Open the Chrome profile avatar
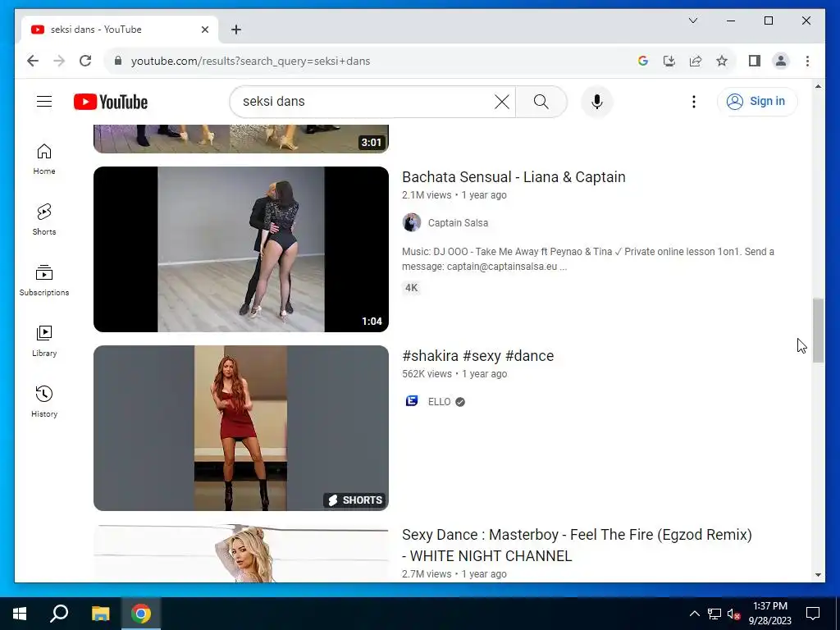Image resolution: width=840 pixels, height=630 pixels. coord(781,61)
